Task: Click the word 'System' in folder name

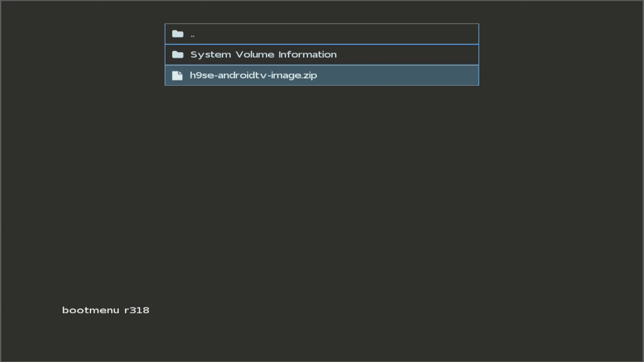Action: point(211,55)
